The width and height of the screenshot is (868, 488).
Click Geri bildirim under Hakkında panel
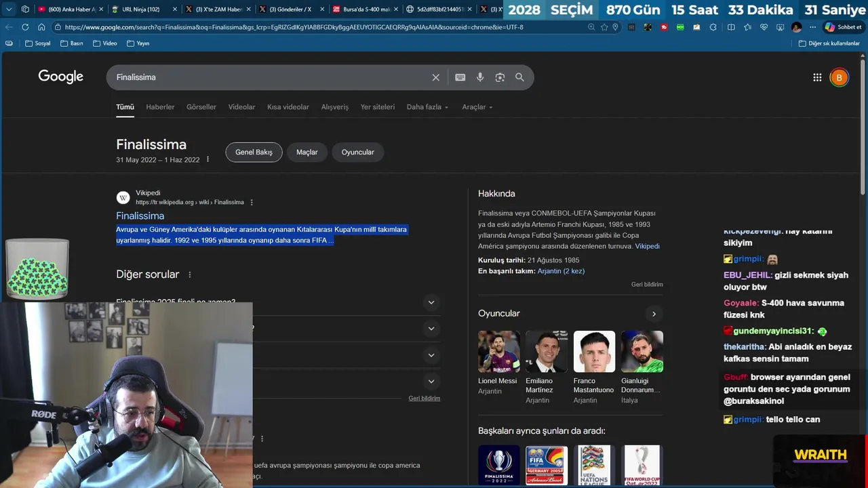647,285
